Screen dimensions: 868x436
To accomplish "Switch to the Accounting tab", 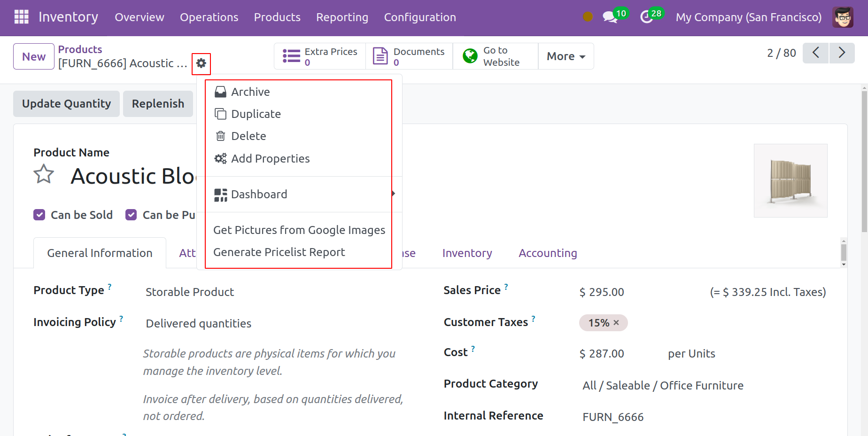I will click(x=548, y=253).
